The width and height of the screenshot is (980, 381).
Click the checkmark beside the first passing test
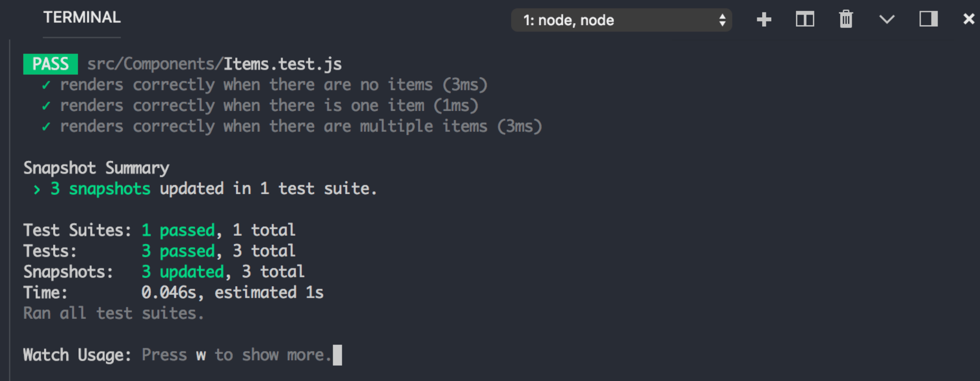46,84
